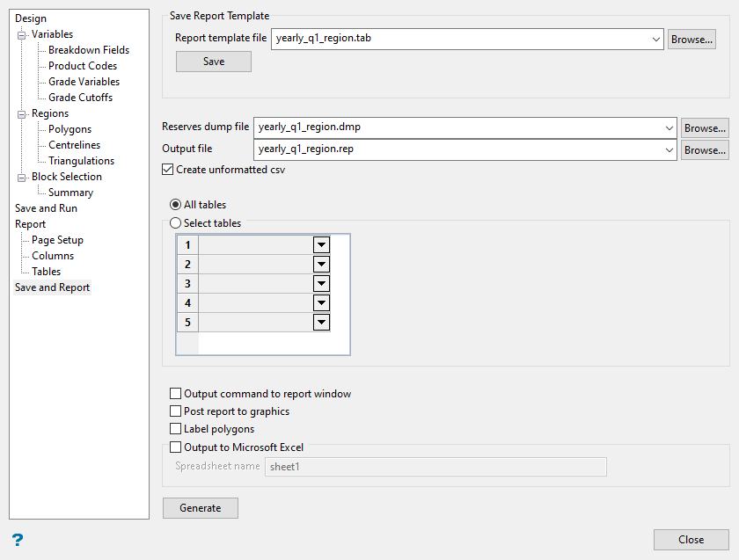The width and height of the screenshot is (739, 560).
Task: Check the Label polygons option
Action: (177, 429)
